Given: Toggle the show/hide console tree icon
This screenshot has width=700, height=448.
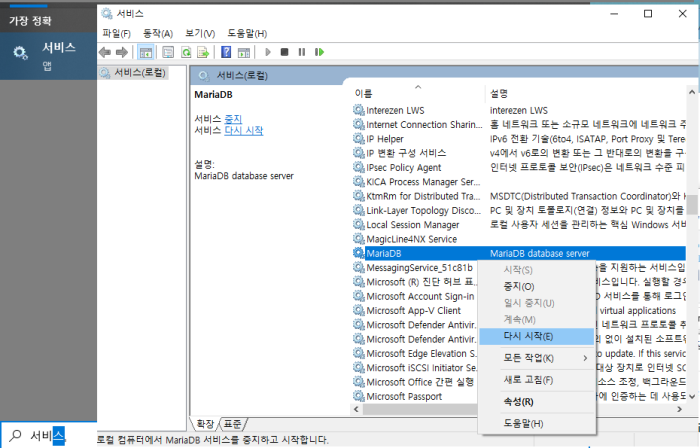Looking at the screenshot, I should 146,52.
